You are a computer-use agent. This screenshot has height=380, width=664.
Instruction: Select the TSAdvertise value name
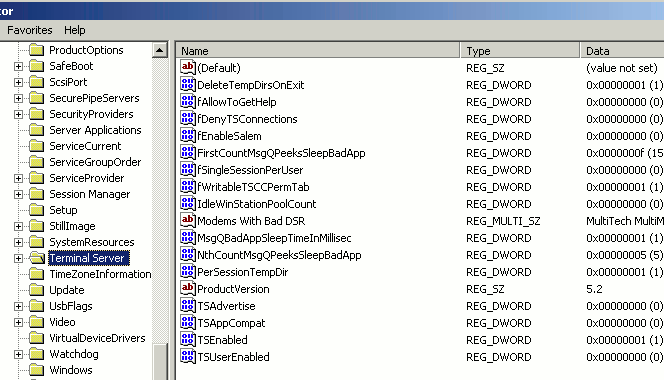[226, 306]
